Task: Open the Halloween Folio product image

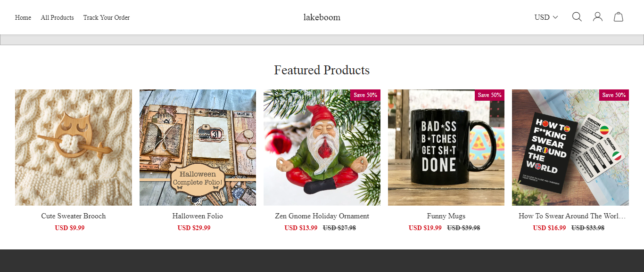Action: (198, 147)
